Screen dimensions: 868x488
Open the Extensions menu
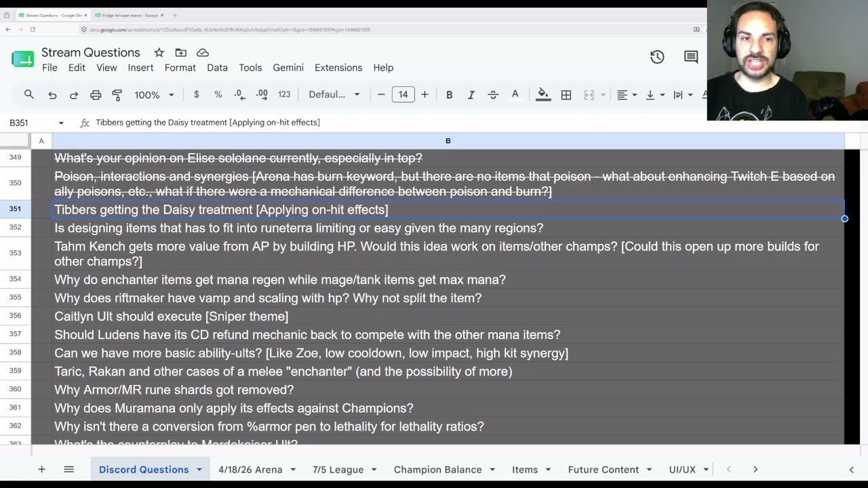338,68
